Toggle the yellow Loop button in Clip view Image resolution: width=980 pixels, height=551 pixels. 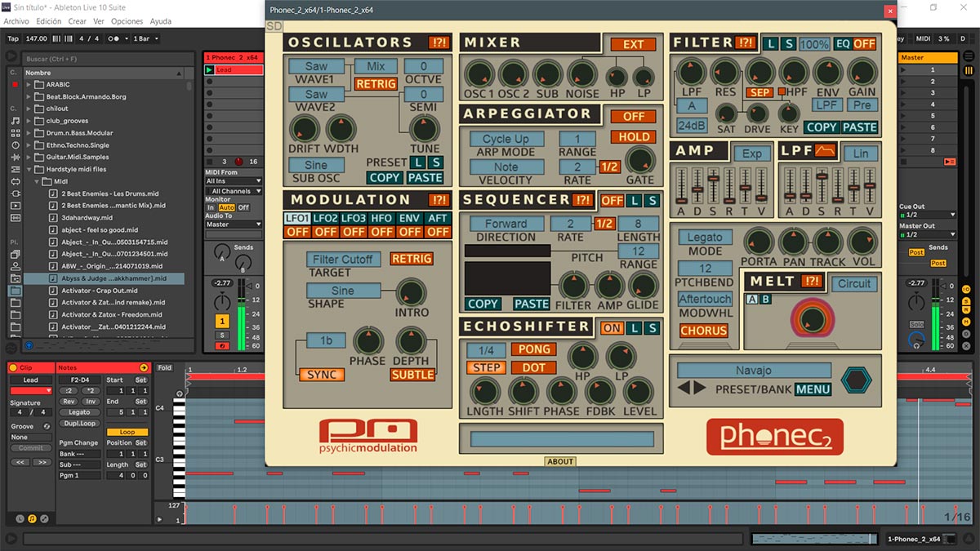[x=127, y=432]
